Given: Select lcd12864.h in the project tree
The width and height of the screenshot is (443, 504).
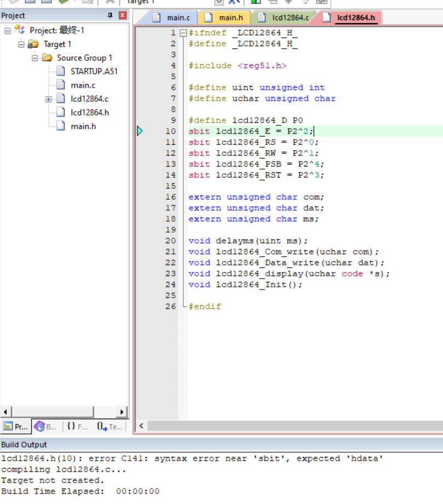Looking at the screenshot, I should (x=90, y=113).
